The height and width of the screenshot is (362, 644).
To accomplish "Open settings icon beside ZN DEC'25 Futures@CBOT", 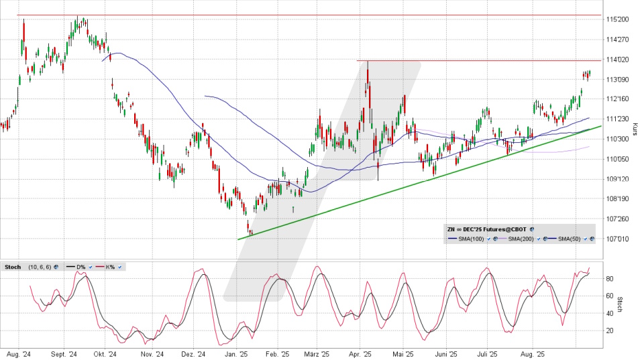I will coord(532,229).
